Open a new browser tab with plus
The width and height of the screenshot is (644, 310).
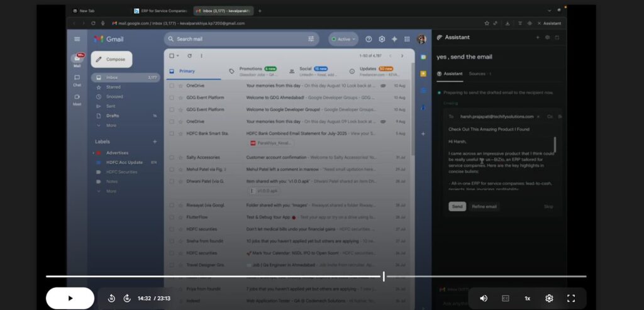pyautogui.click(x=260, y=11)
